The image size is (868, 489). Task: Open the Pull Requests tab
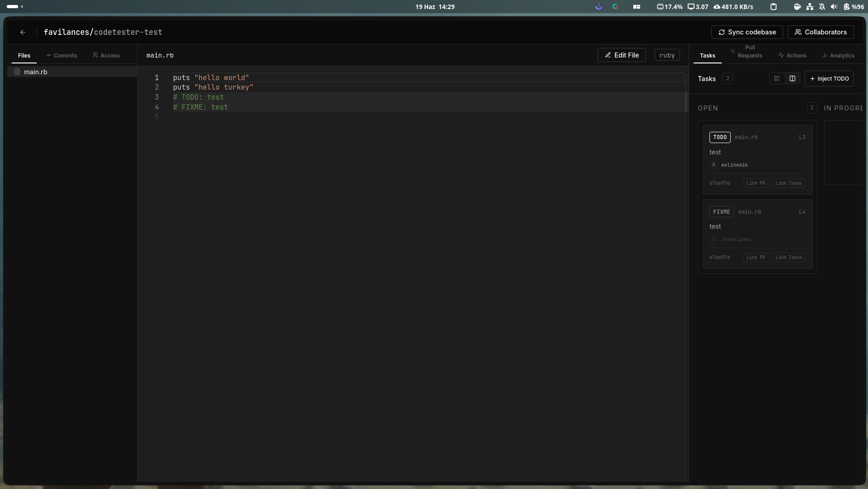click(747, 52)
